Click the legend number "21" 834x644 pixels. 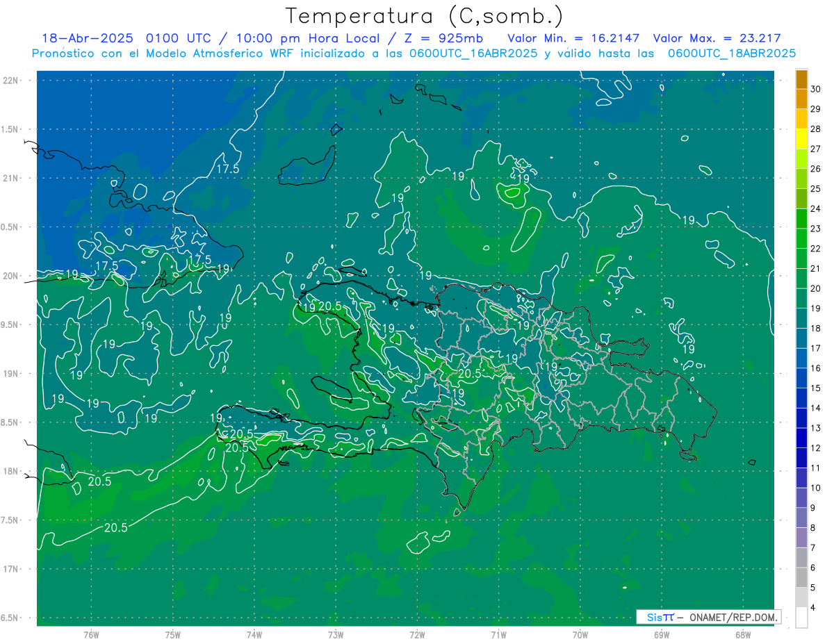point(815,269)
